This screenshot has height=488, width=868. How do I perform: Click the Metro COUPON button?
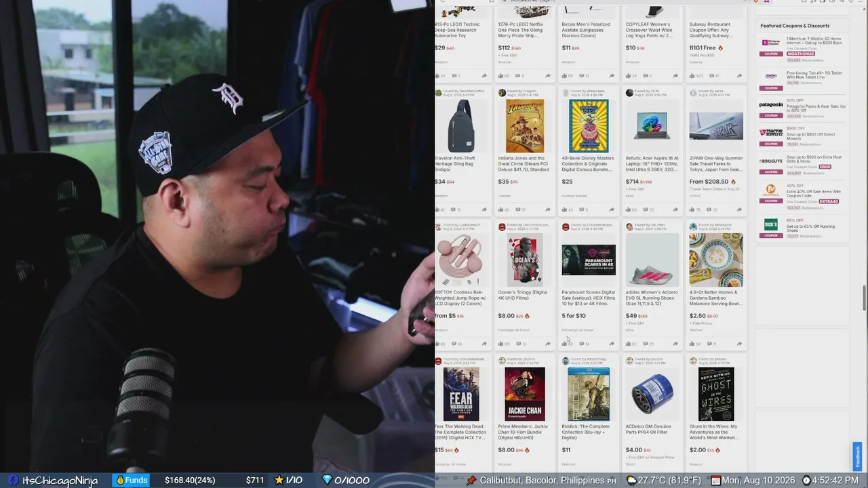point(771,87)
